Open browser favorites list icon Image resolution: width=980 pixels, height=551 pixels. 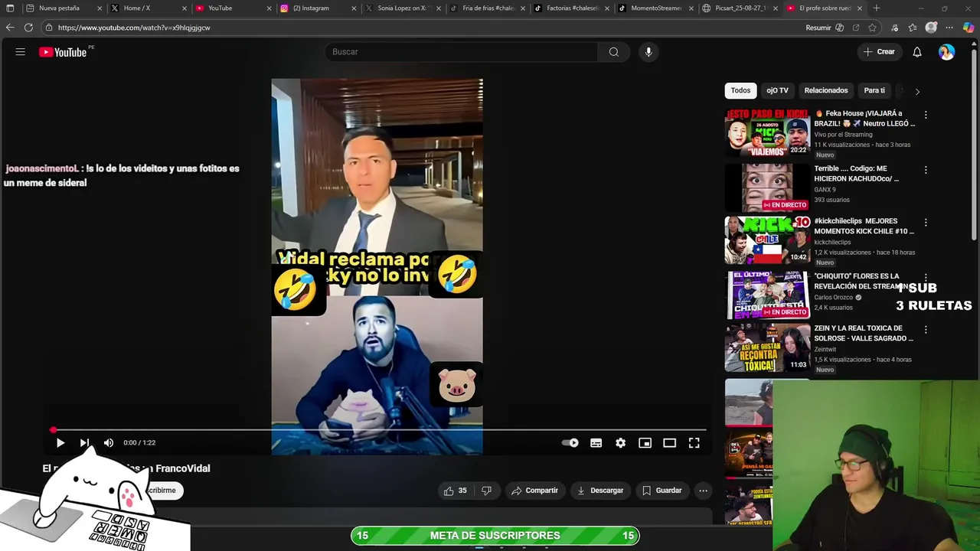pos(913,28)
